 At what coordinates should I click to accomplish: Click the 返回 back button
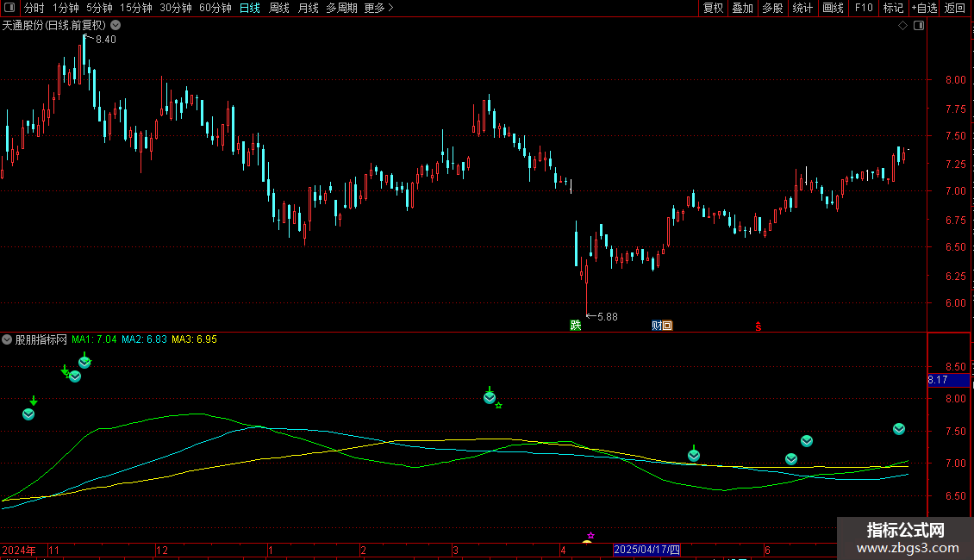pos(955,8)
